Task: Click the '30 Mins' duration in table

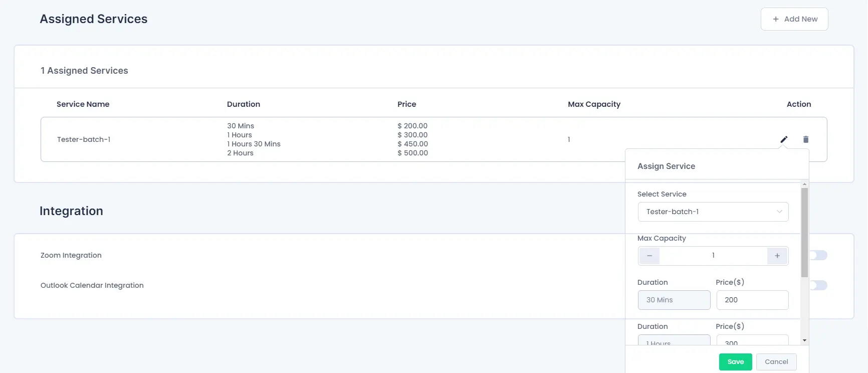Action: point(241,126)
